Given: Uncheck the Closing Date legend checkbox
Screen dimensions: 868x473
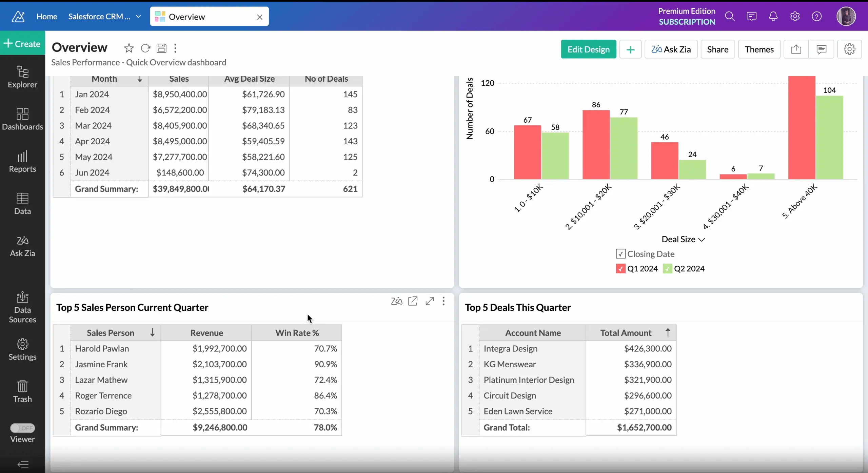Looking at the screenshot, I should 620,254.
